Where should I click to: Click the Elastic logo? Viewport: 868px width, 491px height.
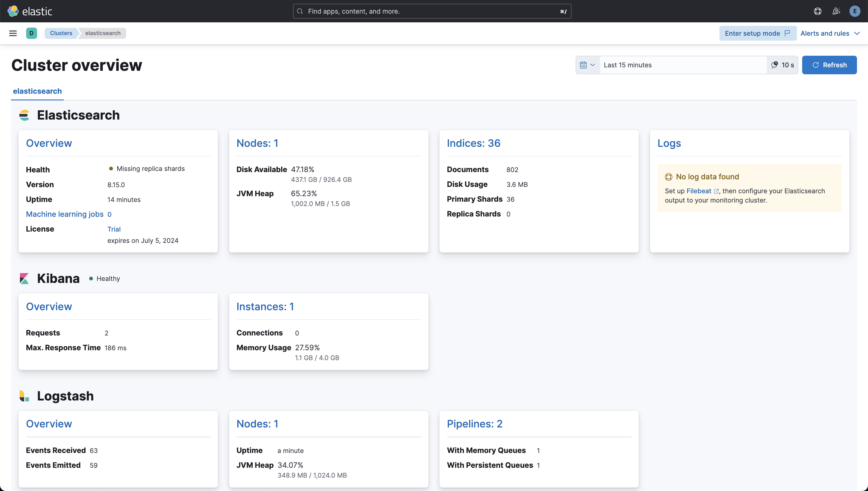pos(30,11)
